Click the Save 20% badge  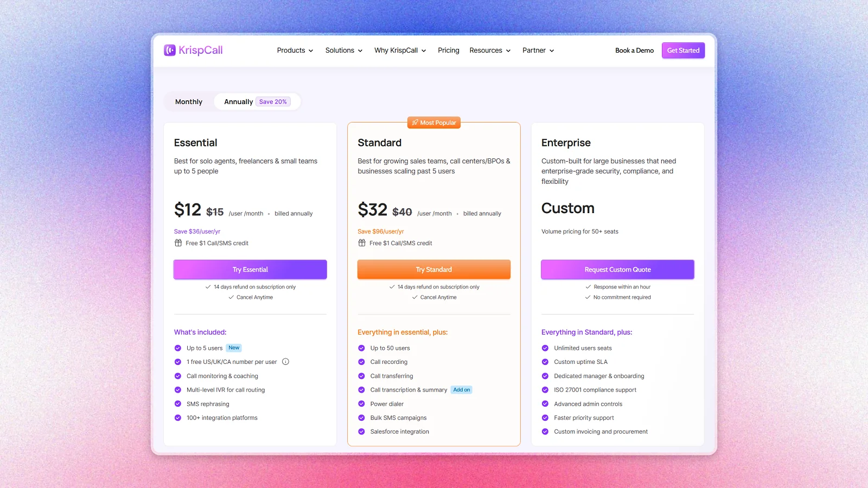pos(273,102)
